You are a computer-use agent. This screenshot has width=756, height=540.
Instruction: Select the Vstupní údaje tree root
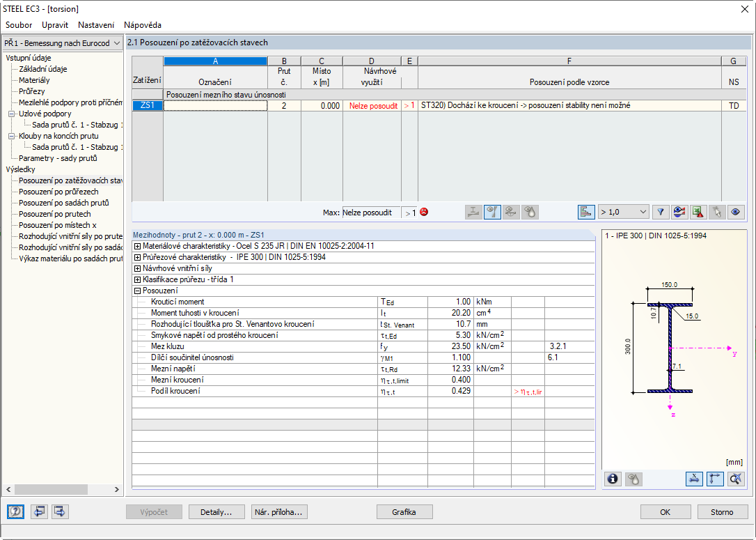pyautogui.click(x=29, y=58)
